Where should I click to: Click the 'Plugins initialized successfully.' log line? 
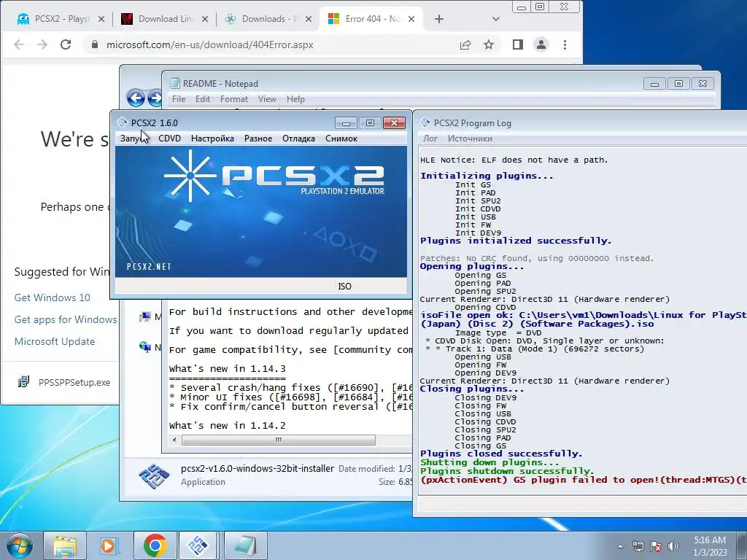tap(516, 241)
